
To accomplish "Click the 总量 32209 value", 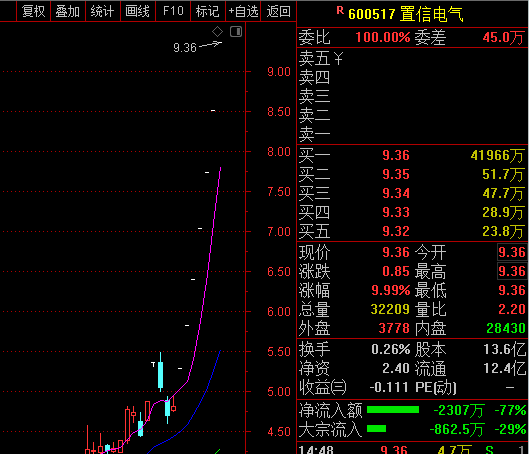I will click(x=390, y=309).
